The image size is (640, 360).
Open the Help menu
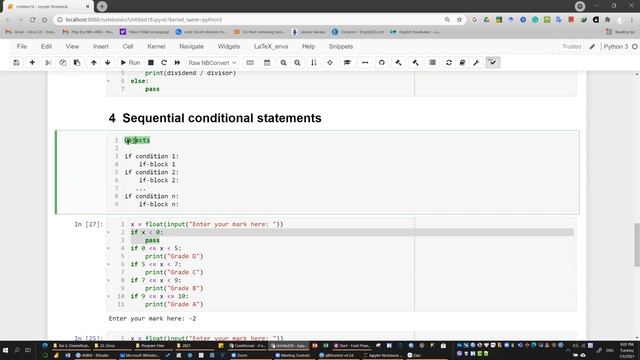(x=308, y=47)
